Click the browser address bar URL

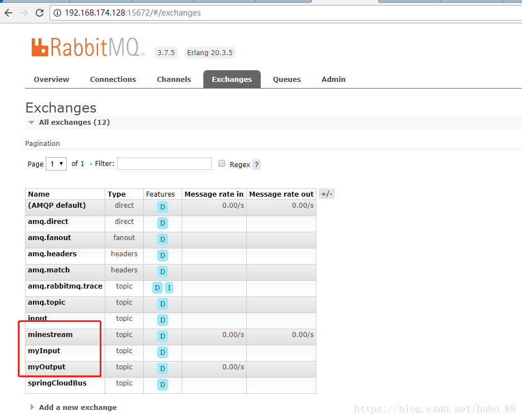pyautogui.click(x=133, y=13)
